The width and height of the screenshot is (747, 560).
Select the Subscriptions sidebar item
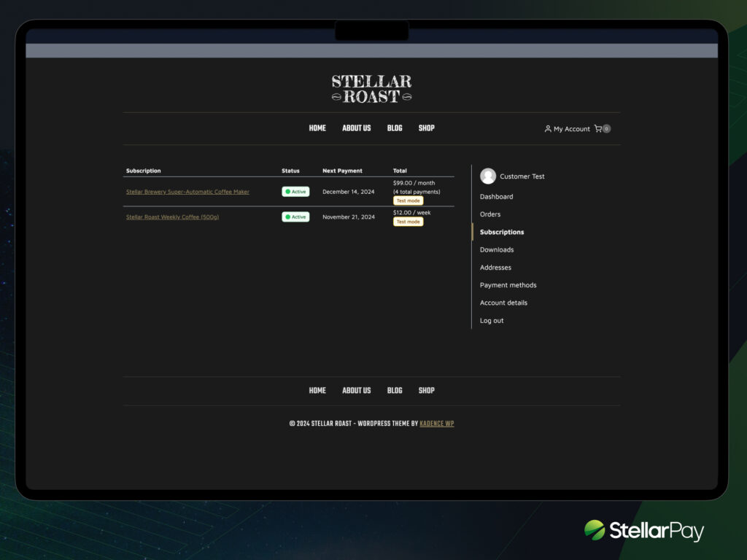[x=501, y=231]
